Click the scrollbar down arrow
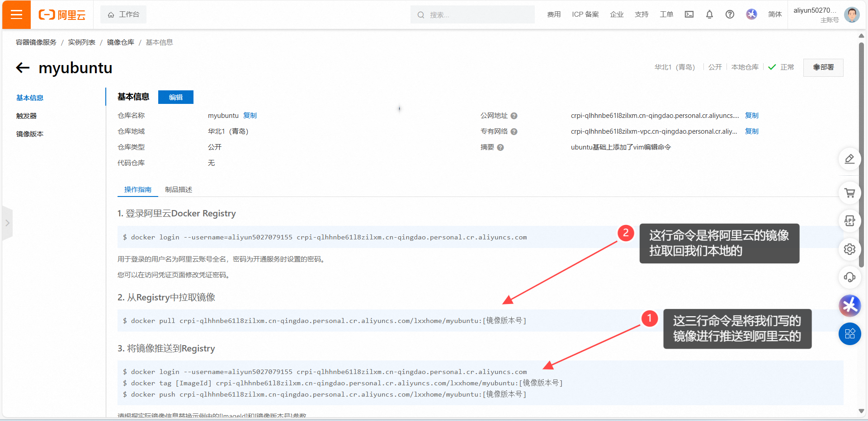Screen dimensions: 868x421 click(x=861, y=411)
